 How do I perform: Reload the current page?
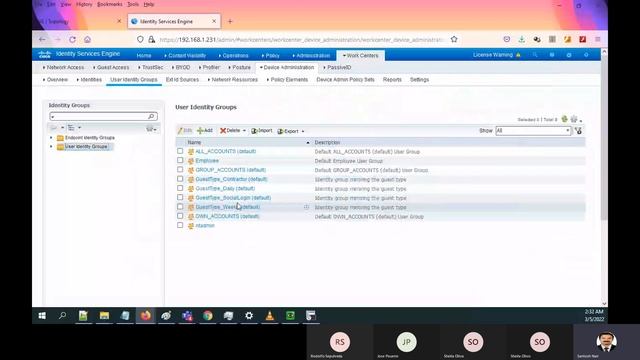72,40
